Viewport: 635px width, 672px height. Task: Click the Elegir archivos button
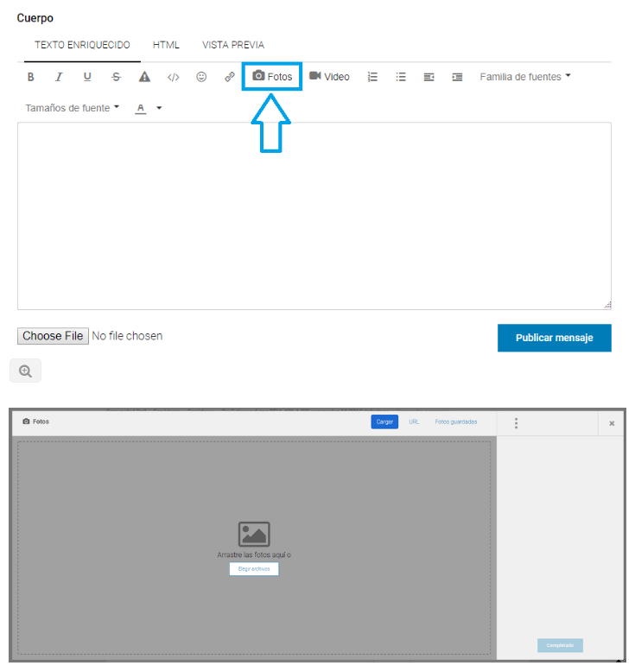point(254,569)
